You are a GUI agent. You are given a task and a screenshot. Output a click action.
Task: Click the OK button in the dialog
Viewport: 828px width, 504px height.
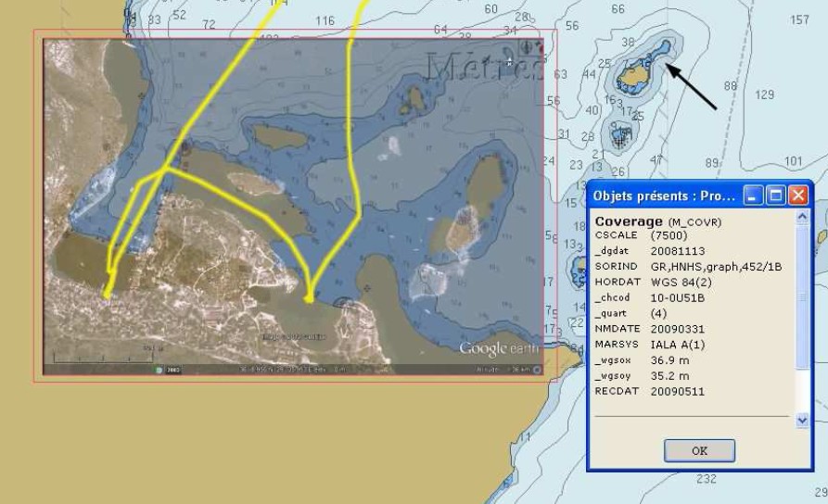pyautogui.click(x=699, y=450)
